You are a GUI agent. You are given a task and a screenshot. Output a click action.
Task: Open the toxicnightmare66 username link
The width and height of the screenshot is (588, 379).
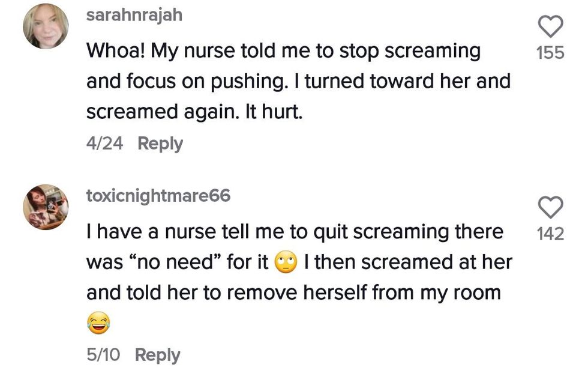click(158, 196)
